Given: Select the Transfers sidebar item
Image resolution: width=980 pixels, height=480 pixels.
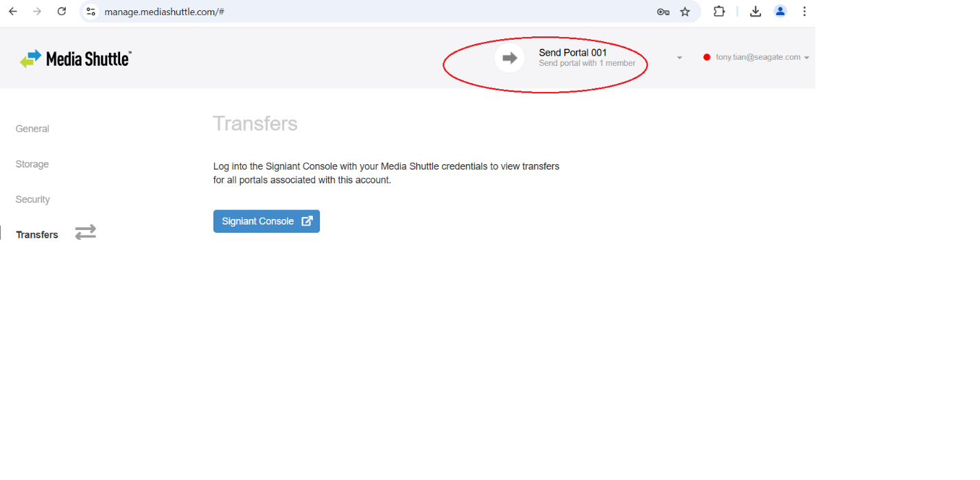Looking at the screenshot, I should [x=37, y=235].
